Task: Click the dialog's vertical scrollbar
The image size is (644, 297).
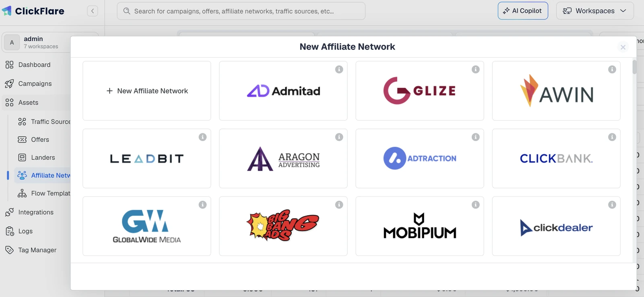Action: pos(634,67)
